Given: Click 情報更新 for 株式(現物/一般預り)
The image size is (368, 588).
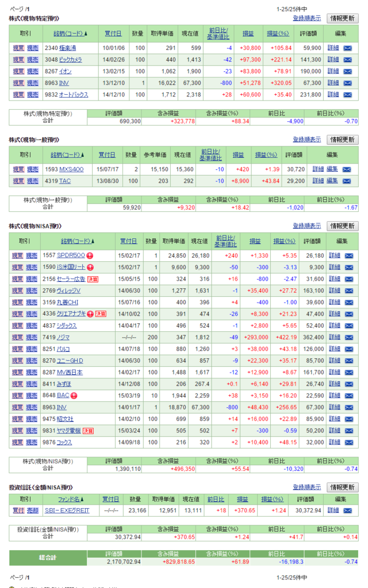Looking at the screenshot, I should click(343, 140).
